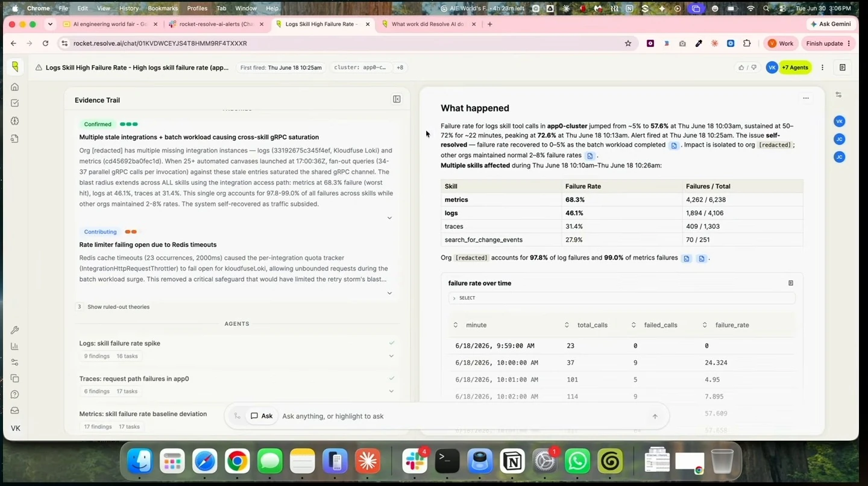Click the filter sliders icon right of report
The height and width of the screenshot is (486, 868).
[x=838, y=95]
